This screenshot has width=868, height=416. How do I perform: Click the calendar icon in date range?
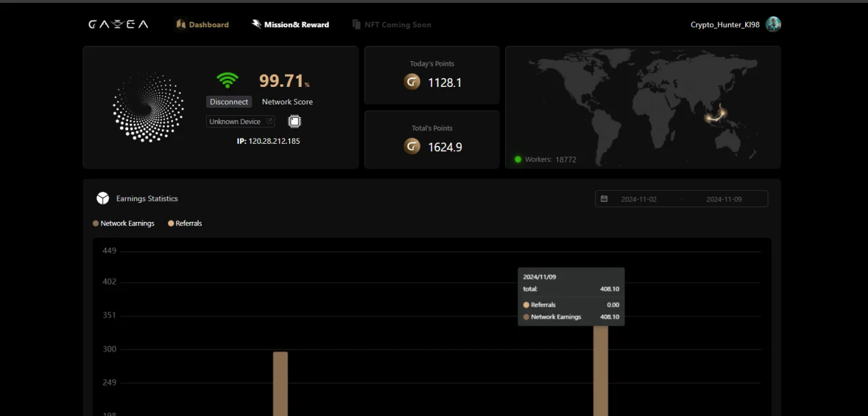(x=604, y=199)
